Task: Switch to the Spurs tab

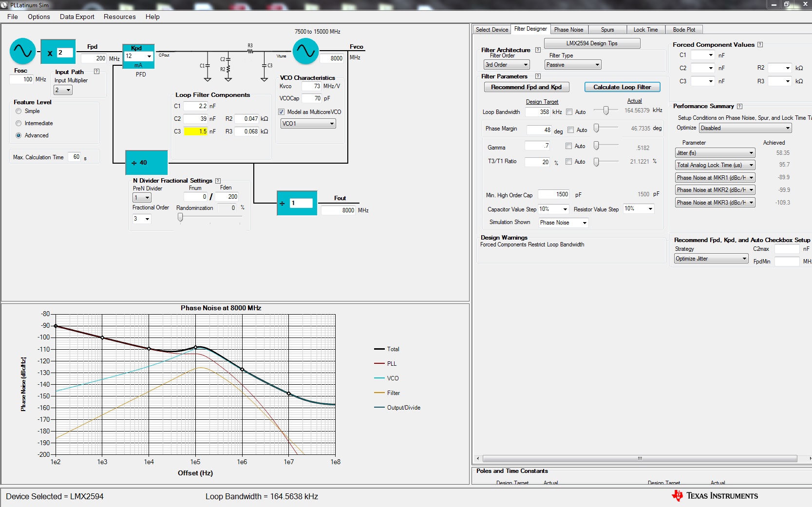Action: (x=607, y=30)
